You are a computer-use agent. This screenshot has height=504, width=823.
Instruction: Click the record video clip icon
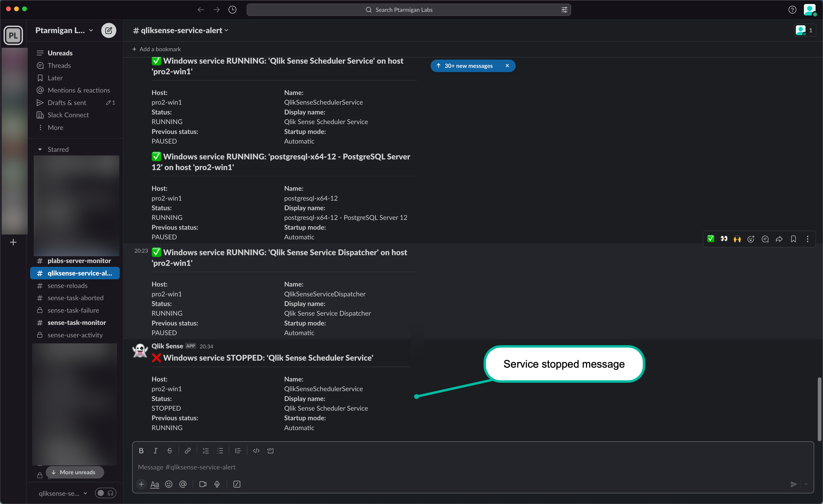(x=203, y=484)
